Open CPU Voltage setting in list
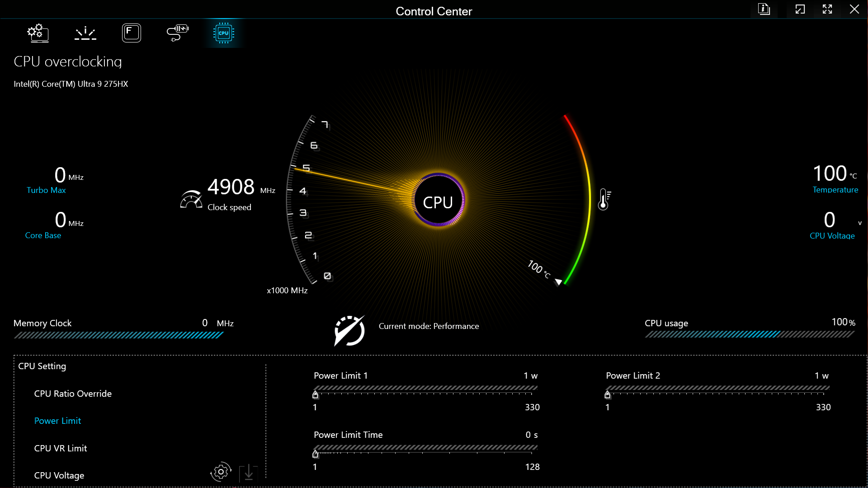 point(59,475)
